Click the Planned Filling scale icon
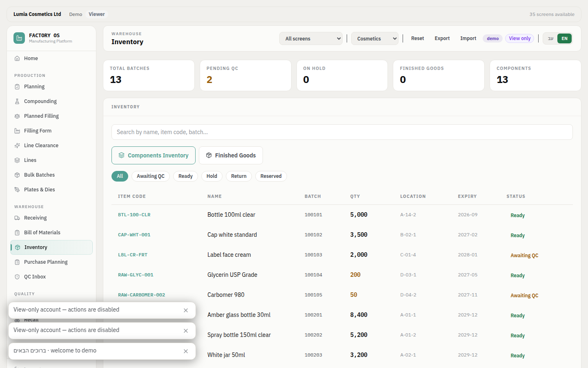Viewport: 588px width, 368px height. pos(17,116)
